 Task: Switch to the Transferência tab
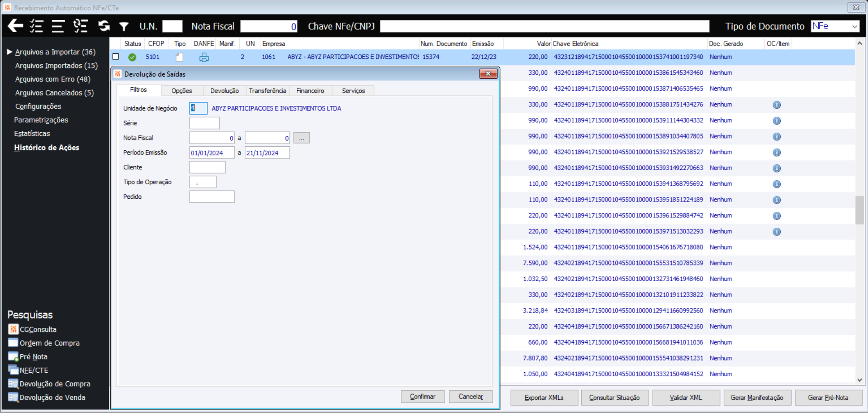[267, 91]
